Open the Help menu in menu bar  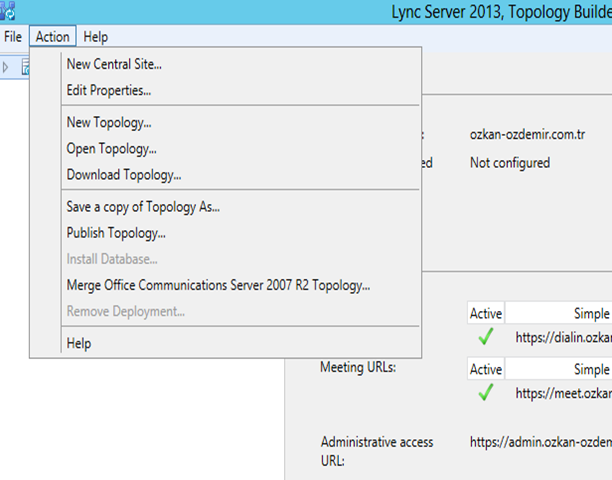tap(96, 37)
